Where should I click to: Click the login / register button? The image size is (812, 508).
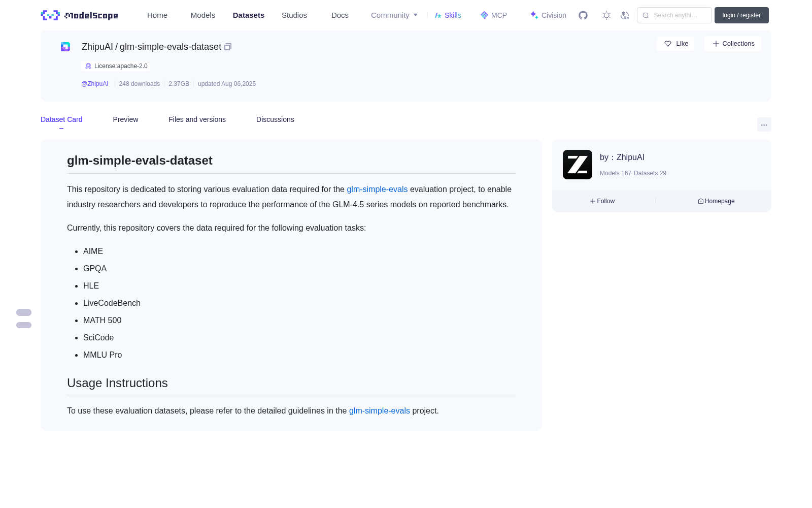[741, 15]
